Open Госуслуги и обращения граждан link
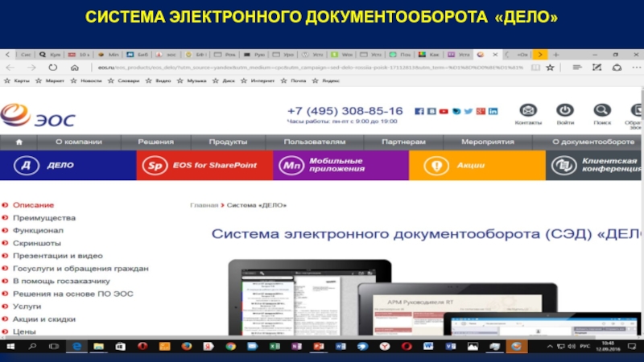The width and height of the screenshot is (644, 362). click(x=81, y=269)
